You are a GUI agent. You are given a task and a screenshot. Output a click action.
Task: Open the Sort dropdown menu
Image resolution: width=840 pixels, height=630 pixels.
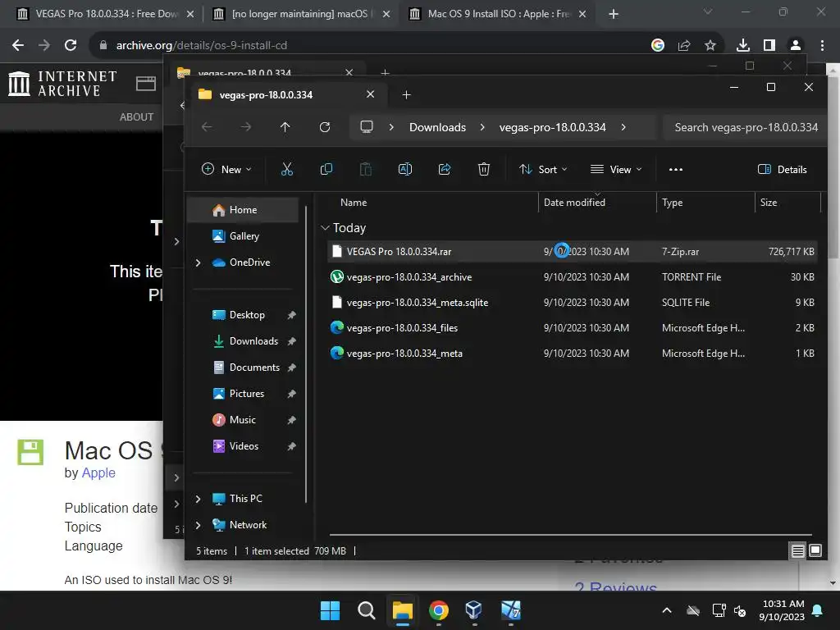(x=543, y=169)
